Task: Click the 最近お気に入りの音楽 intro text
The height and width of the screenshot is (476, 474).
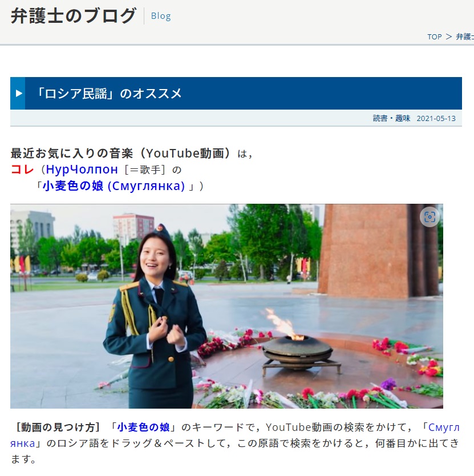Action: 72,153
